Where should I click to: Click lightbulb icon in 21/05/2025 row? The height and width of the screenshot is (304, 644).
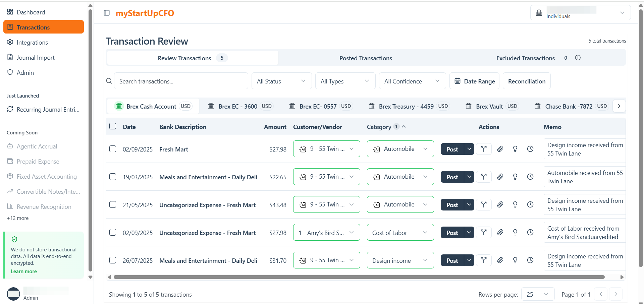(x=515, y=204)
